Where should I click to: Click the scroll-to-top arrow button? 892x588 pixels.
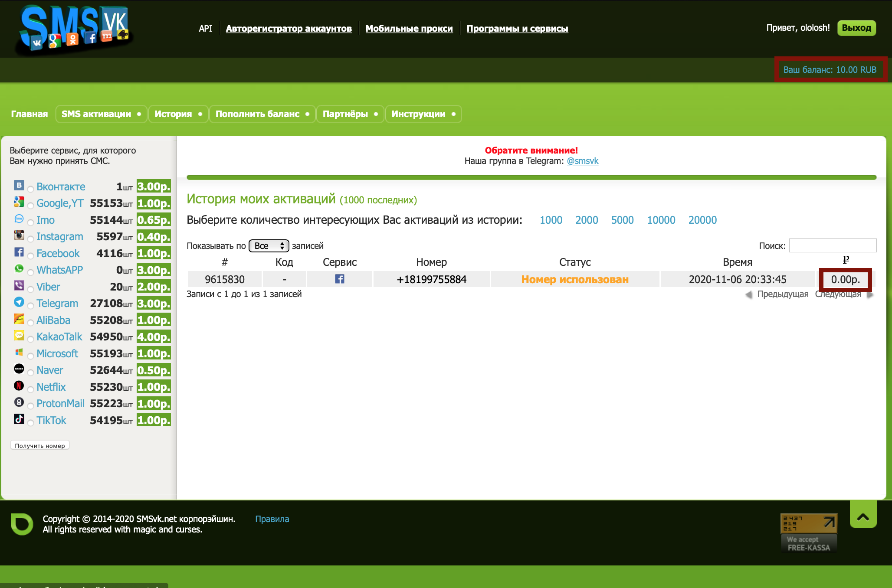tap(863, 516)
